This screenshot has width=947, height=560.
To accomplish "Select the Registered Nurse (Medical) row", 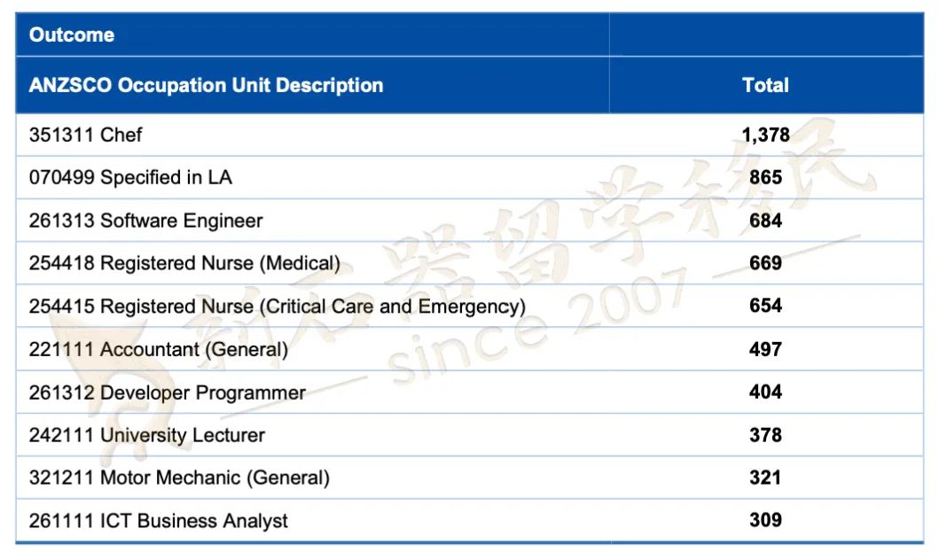I will (x=469, y=263).
